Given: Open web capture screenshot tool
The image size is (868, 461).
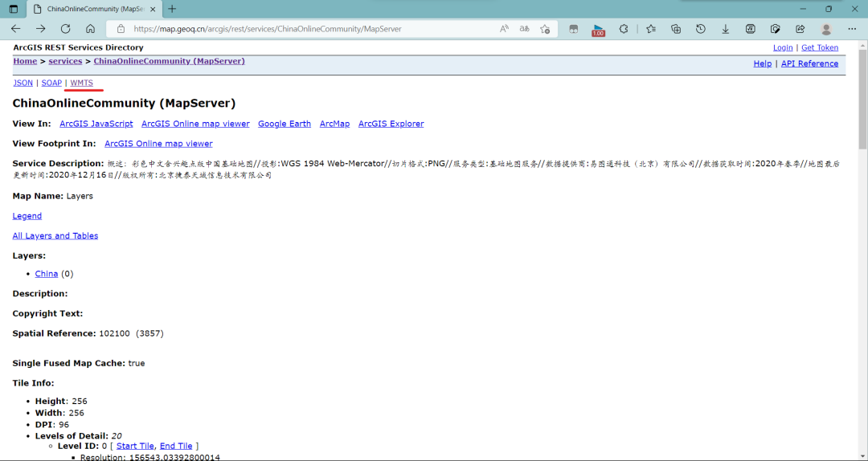Looking at the screenshot, I should pos(775,29).
